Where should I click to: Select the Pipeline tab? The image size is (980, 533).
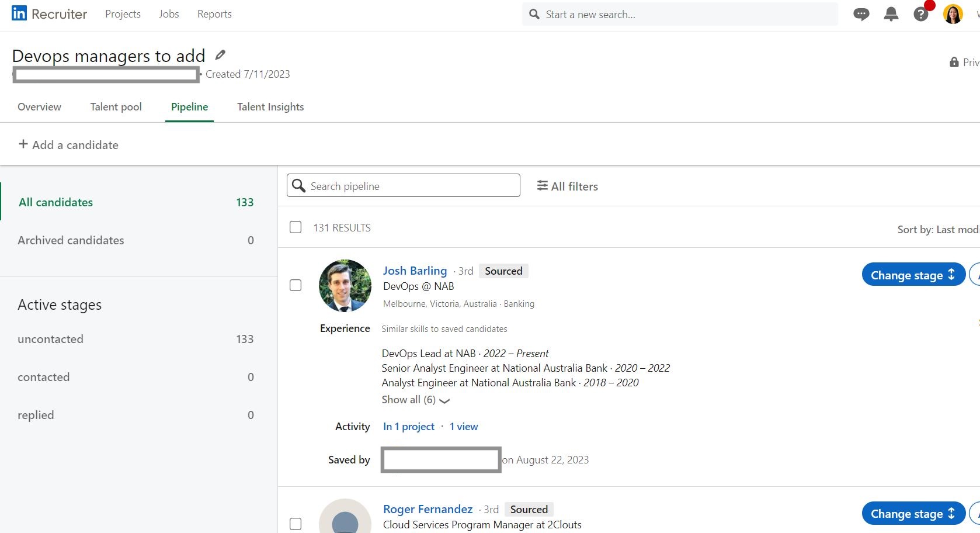click(189, 107)
